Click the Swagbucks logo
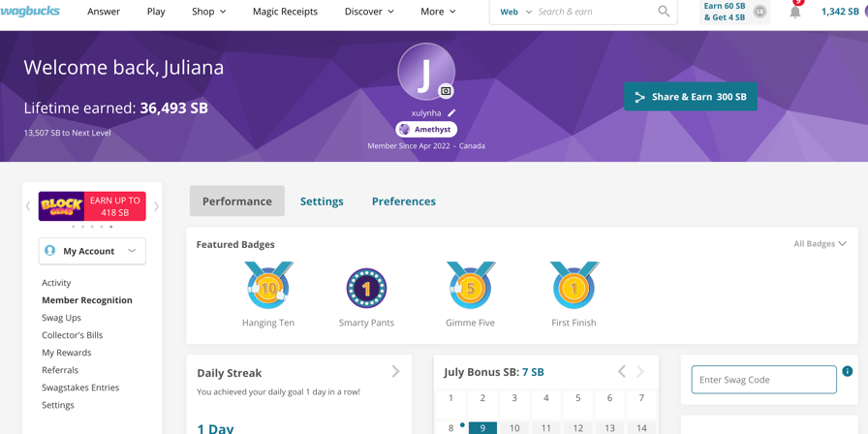The image size is (868, 434). coord(29,11)
